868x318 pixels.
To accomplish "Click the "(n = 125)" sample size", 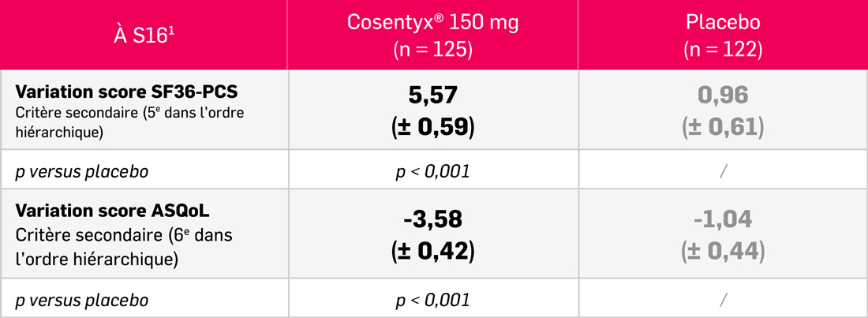I will pyautogui.click(x=432, y=50).
